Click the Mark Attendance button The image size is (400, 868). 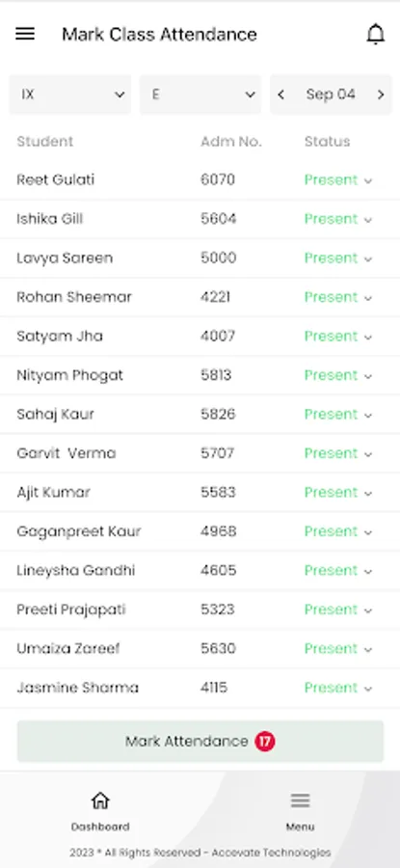point(200,742)
